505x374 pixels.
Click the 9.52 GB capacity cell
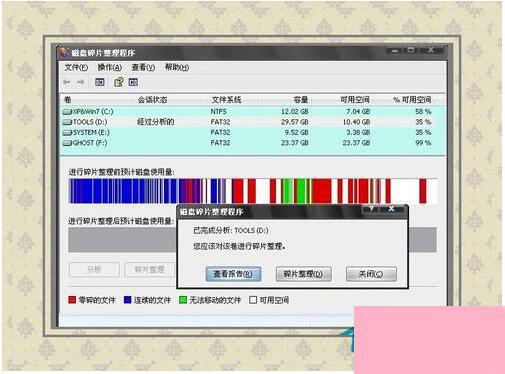[x=296, y=133]
